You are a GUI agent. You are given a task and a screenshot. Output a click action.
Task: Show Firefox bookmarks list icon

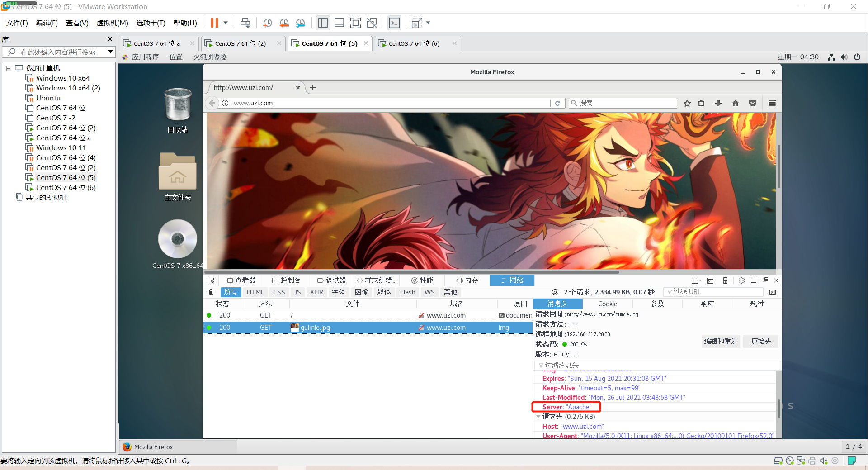coord(701,103)
